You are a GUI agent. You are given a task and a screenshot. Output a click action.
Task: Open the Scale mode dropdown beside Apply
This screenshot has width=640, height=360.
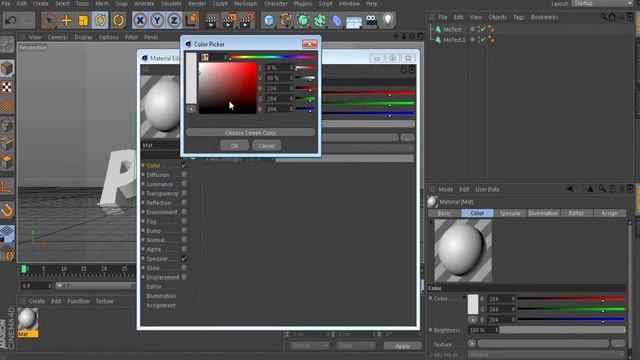[356, 346]
